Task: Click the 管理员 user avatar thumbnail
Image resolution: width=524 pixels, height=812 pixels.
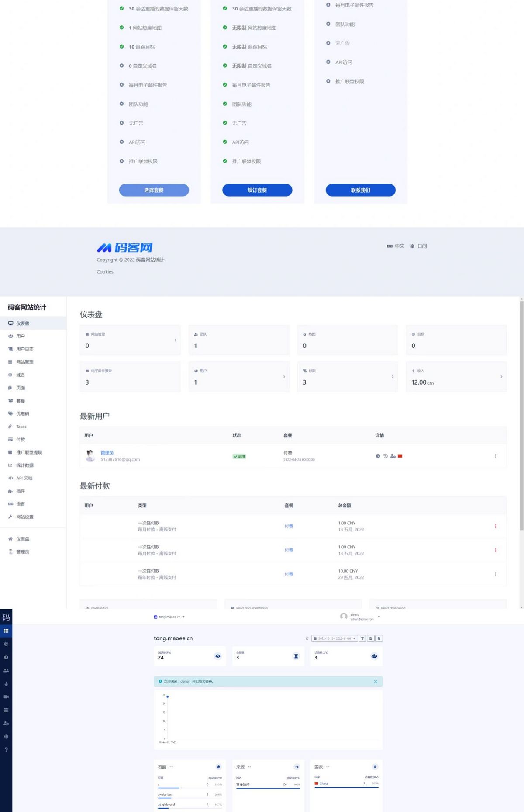Action: click(x=90, y=456)
